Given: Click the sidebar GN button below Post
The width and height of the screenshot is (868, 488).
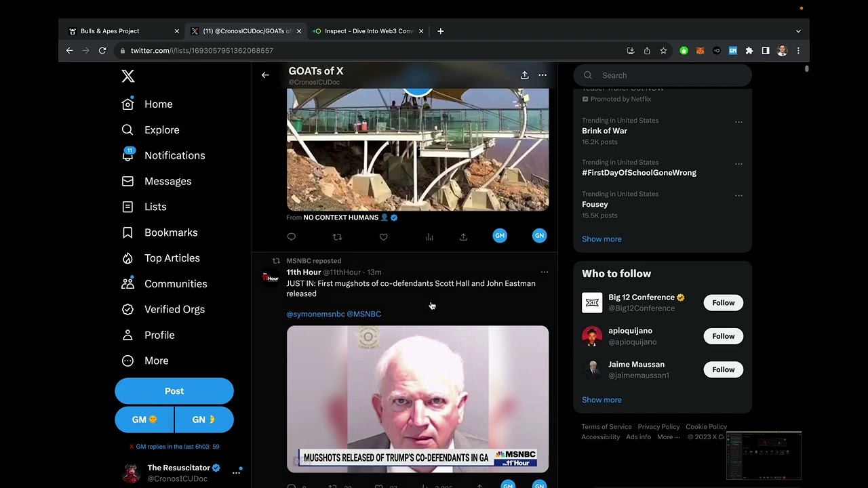Looking at the screenshot, I should [204, 420].
